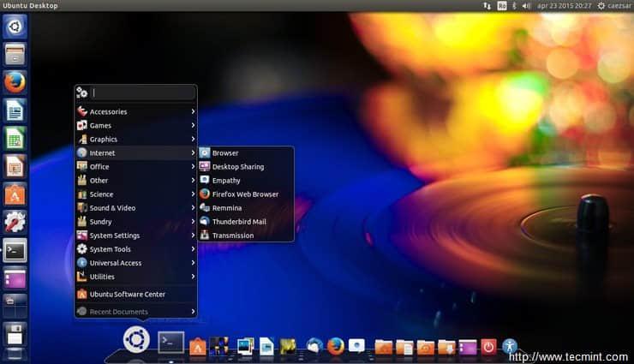Viewport: 634px width, 364px height.
Task: Open LibreOffice Calc in left launcher
Action: coord(15,138)
